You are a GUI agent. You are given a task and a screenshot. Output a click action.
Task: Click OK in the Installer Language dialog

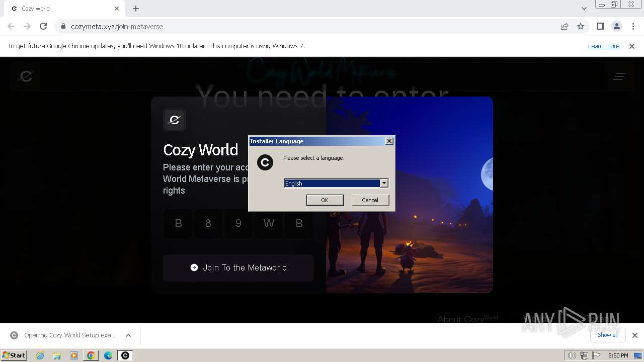(x=325, y=200)
